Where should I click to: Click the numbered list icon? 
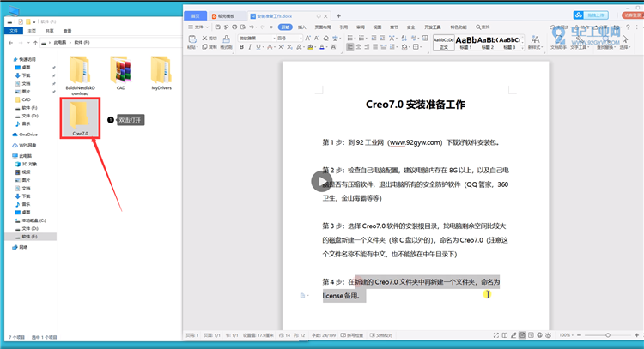(x=361, y=38)
